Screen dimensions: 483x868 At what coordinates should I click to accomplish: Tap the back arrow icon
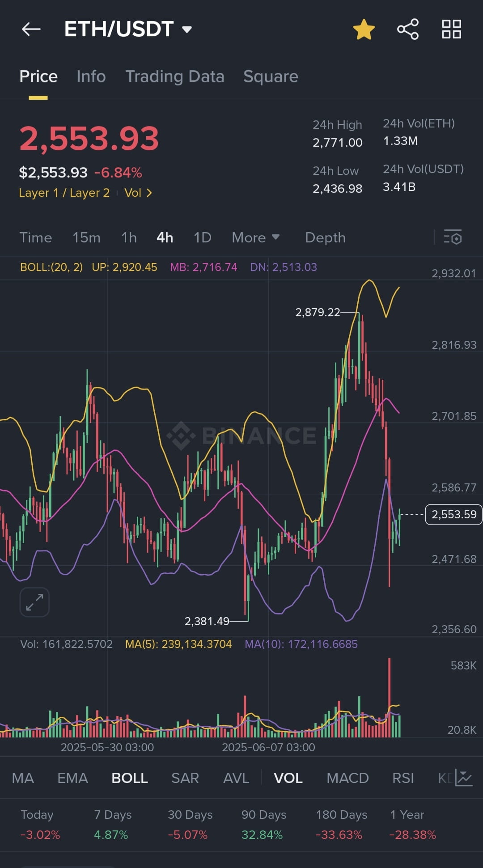pyautogui.click(x=31, y=30)
